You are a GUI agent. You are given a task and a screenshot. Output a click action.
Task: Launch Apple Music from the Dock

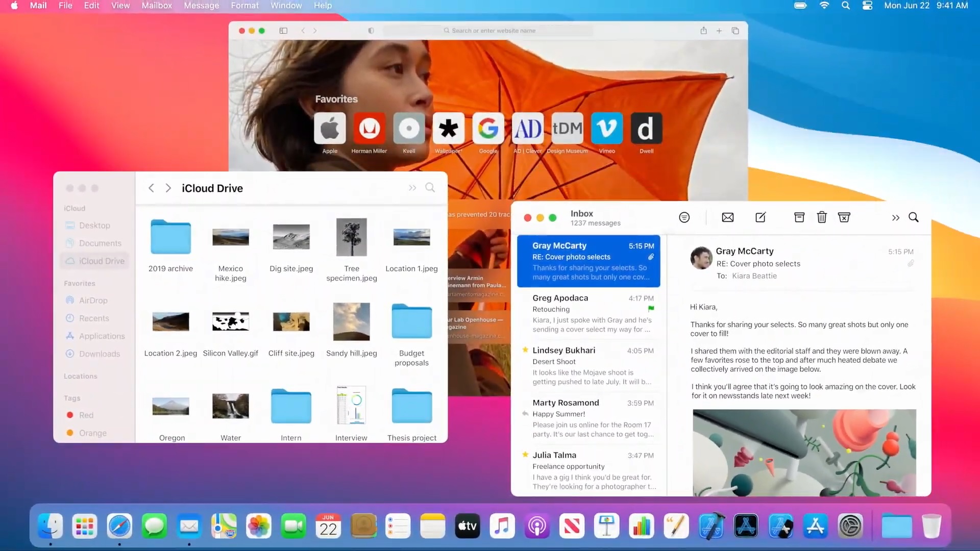pos(502,525)
